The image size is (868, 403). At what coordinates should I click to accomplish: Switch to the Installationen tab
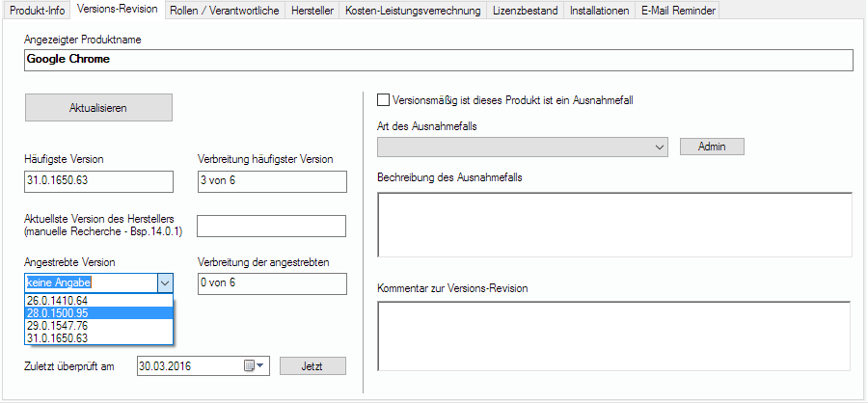(x=600, y=11)
